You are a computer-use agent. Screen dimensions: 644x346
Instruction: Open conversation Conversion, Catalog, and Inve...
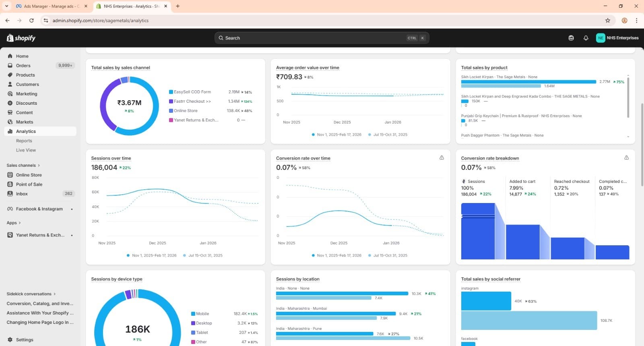point(40,303)
